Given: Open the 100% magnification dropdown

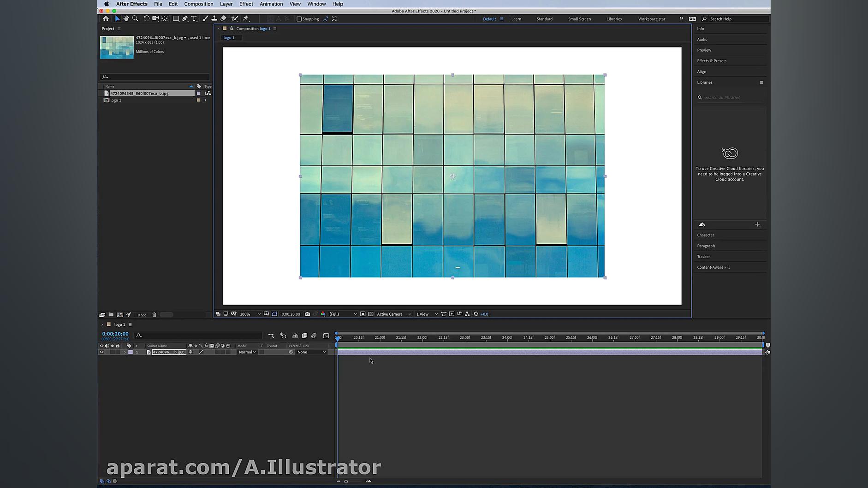Looking at the screenshot, I should pyautogui.click(x=250, y=314).
